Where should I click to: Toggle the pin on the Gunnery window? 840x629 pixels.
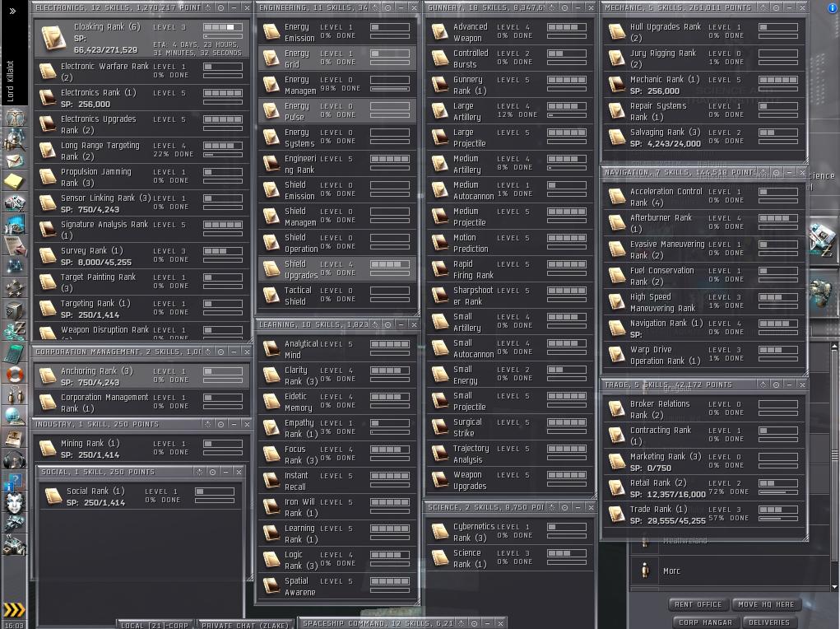(564, 7)
